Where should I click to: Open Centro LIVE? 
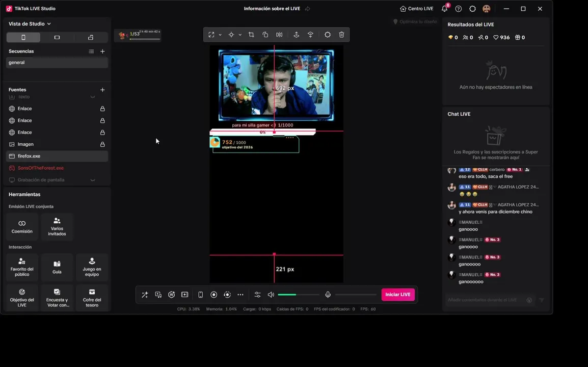click(417, 9)
